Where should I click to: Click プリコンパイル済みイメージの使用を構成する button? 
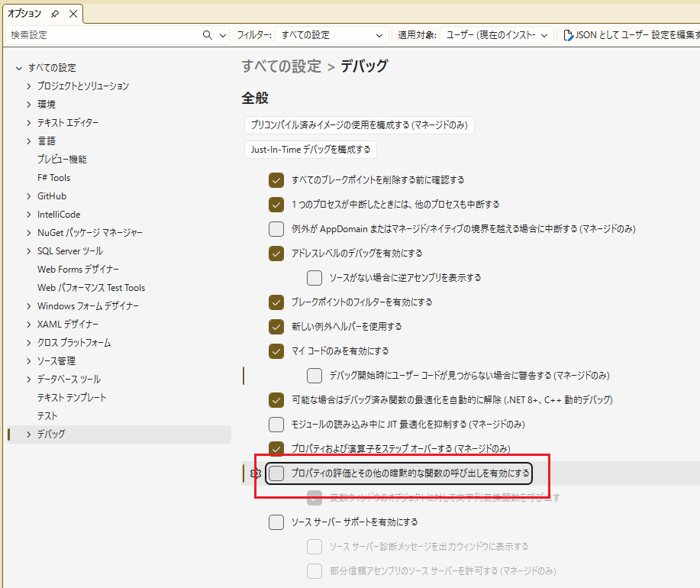pos(359,125)
